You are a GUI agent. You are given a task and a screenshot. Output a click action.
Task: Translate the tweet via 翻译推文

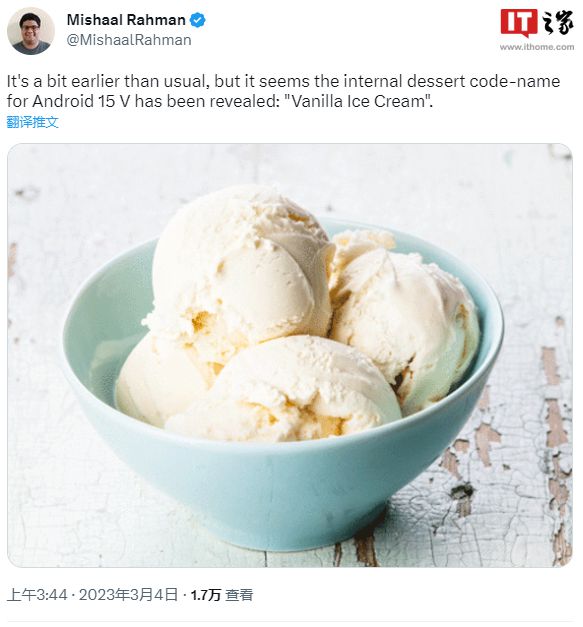(x=32, y=122)
